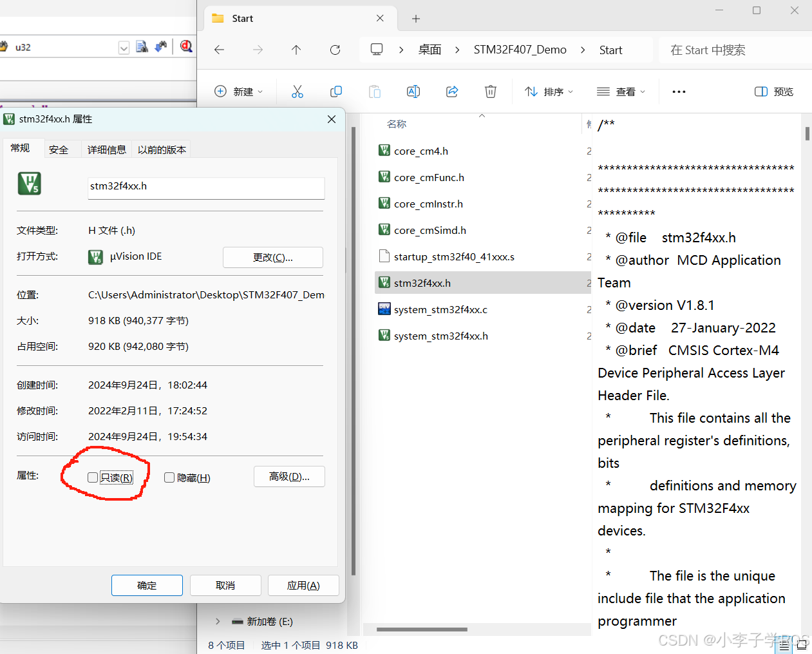Switch to the 安全 tab in properties
This screenshot has width=812, height=654.
59,149
